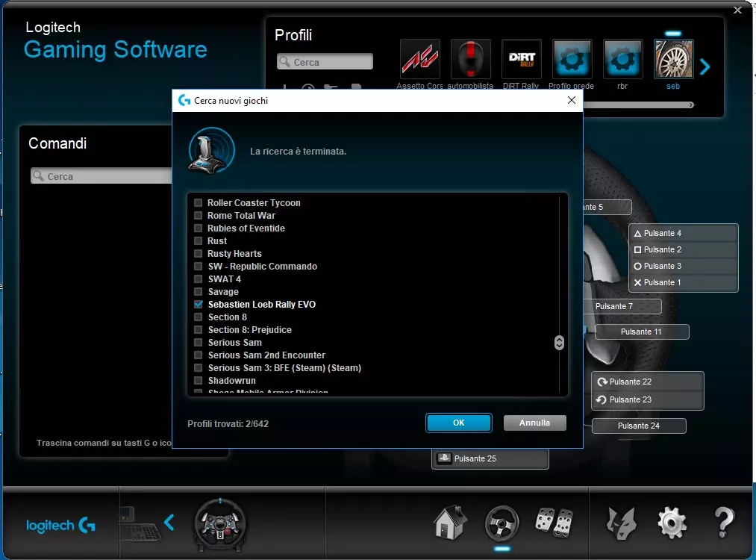
Task: Confirm with the OK button
Action: pos(458,423)
